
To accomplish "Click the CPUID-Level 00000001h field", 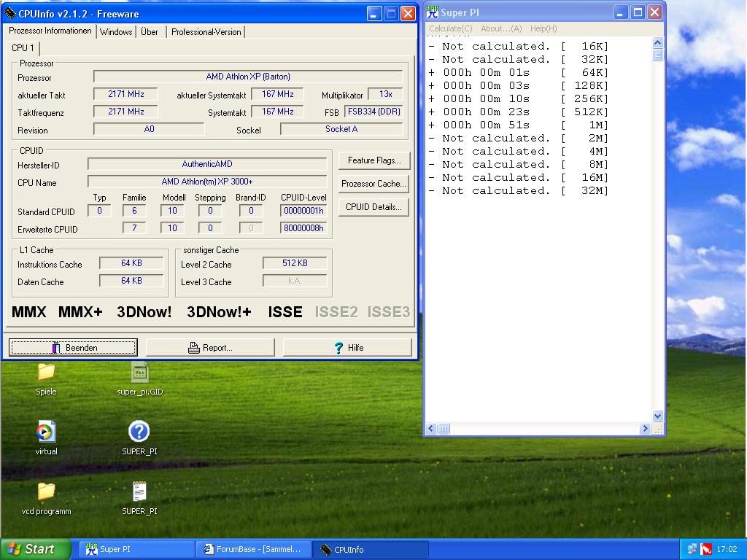I will pyautogui.click(x=303, y=211).
